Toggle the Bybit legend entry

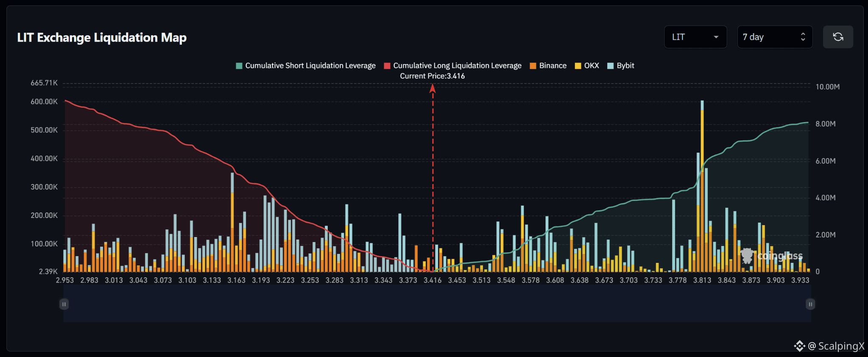(621, 66)
